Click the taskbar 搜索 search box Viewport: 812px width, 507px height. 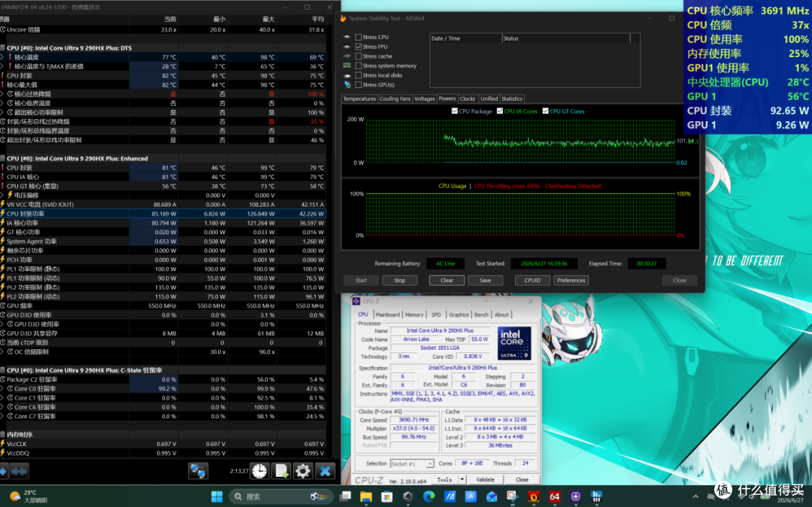click(x=280, y=496)
